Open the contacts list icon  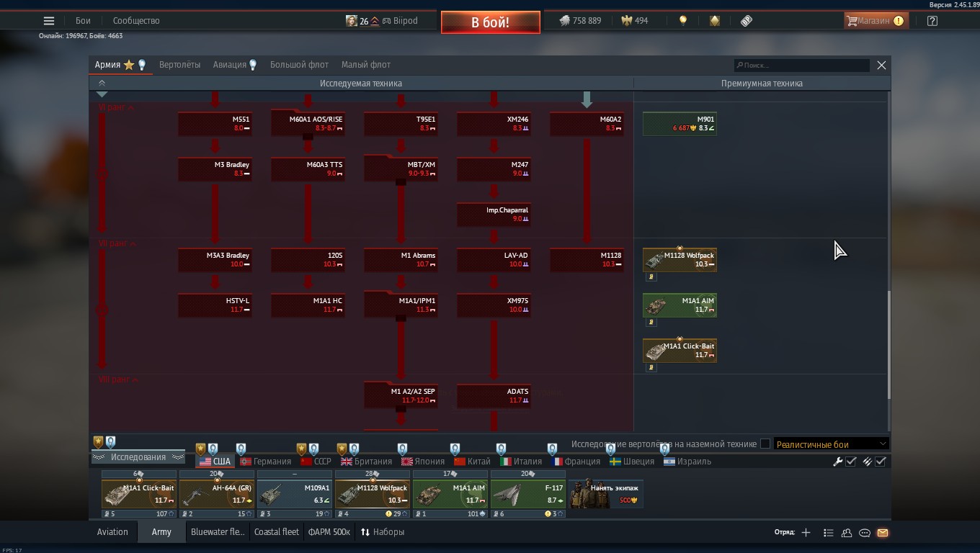pyautogui.click(x=828, y=533)
